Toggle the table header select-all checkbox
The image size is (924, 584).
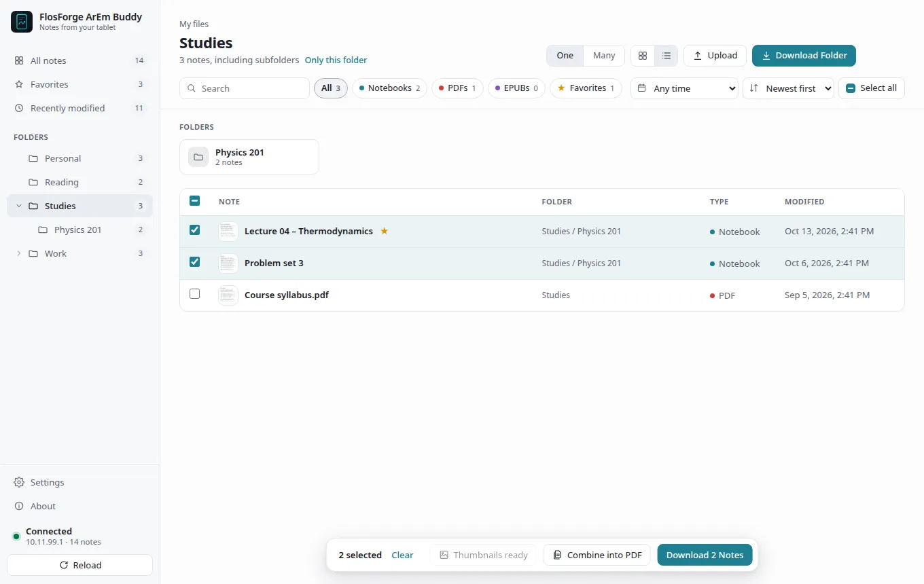tap(195, 201)
